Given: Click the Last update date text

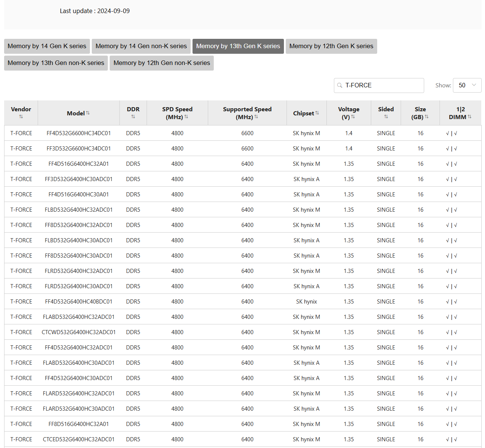Looking at the screenshot, I should tap(95, 11).
